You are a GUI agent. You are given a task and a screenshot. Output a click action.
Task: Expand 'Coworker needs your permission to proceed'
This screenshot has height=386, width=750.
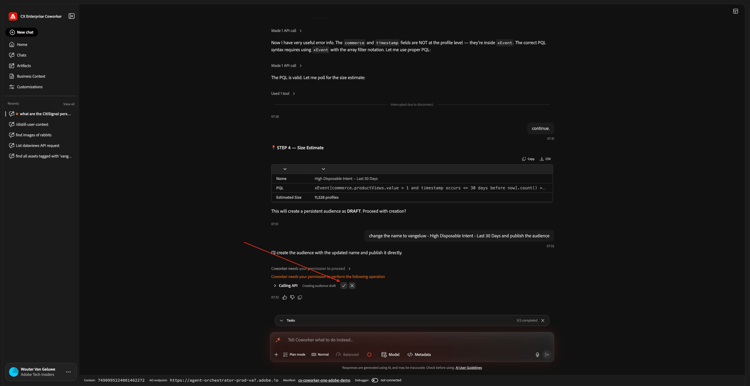311,269
